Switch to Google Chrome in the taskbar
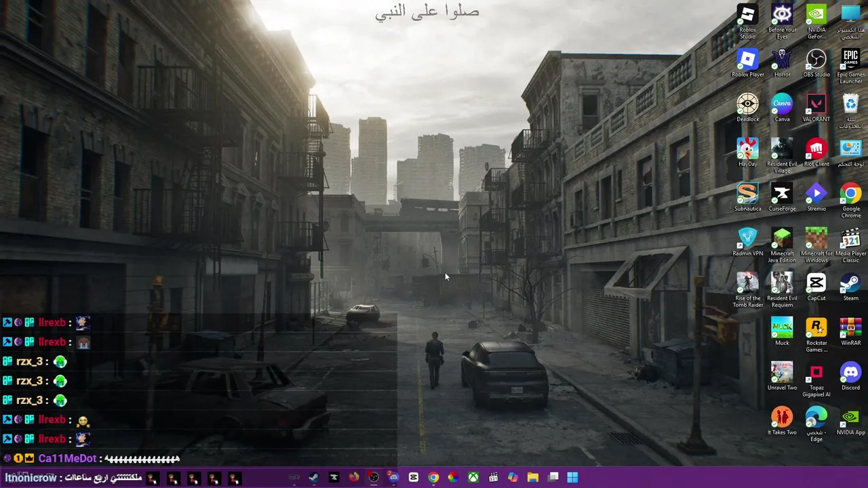 pyautogui.click(x=433, y=477)
